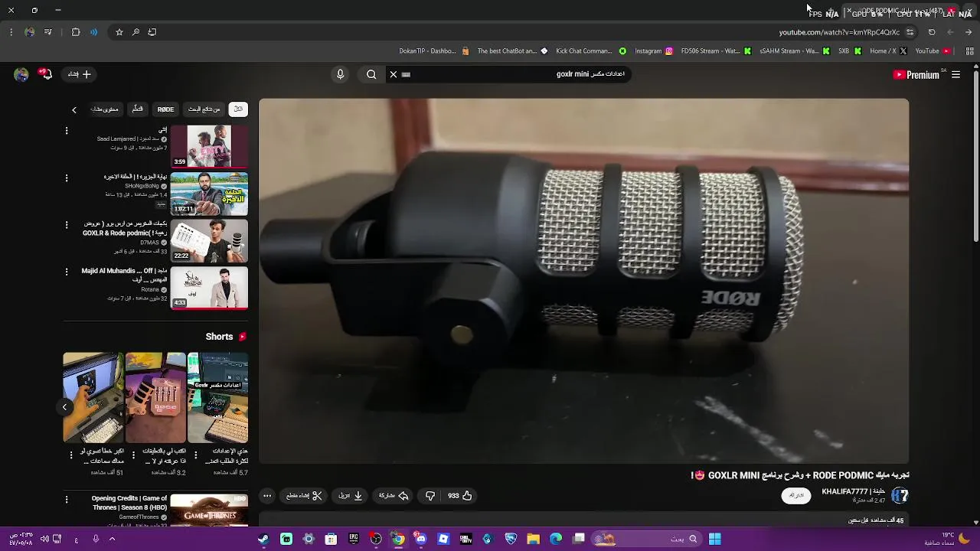Open the 'DokanTIP - Dashbo...' bookmark
Viewport: 980px width, 551px height.
coord(434,51)
